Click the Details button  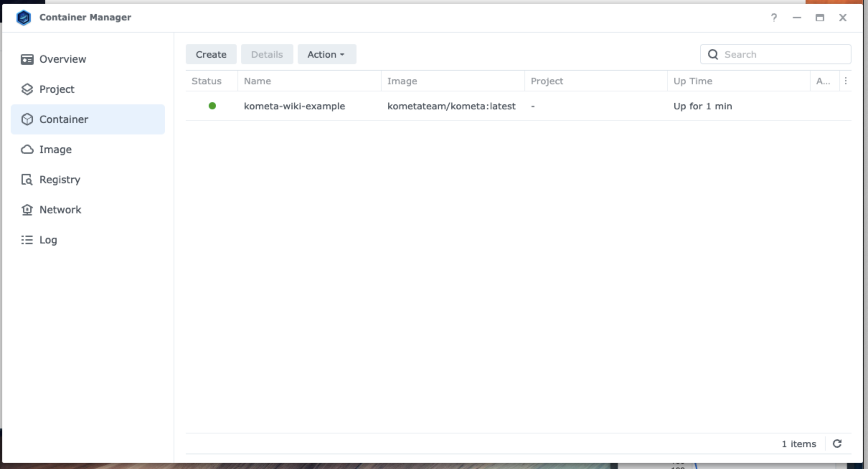point(267,55)
